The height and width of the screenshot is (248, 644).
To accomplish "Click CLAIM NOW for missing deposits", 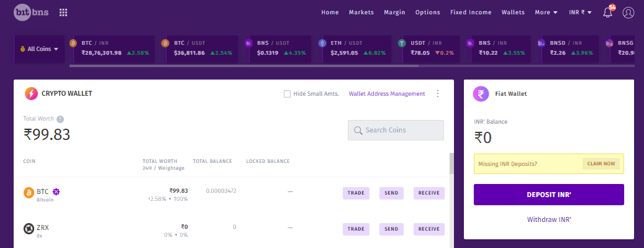I will (601, 163).
